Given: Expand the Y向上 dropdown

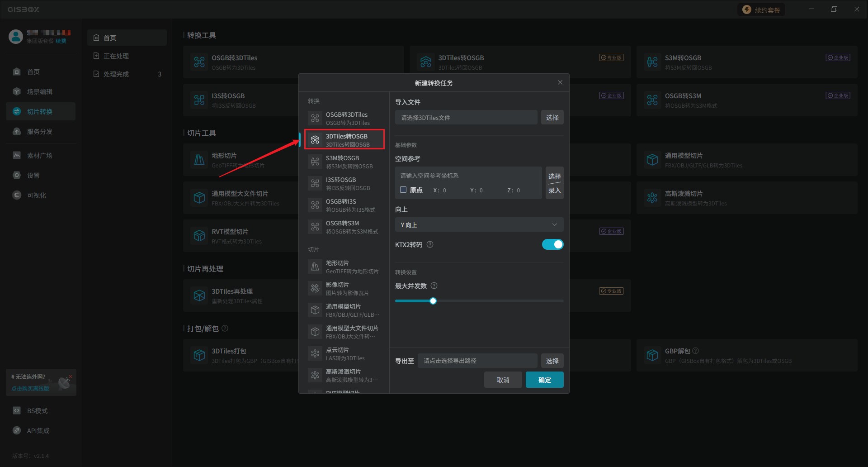Looking at the screenshot, I should point(479,225).
